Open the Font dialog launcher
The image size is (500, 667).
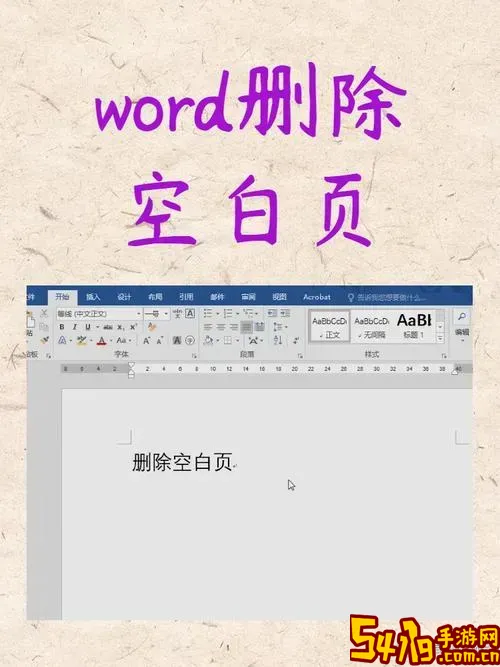click(194, 355)
